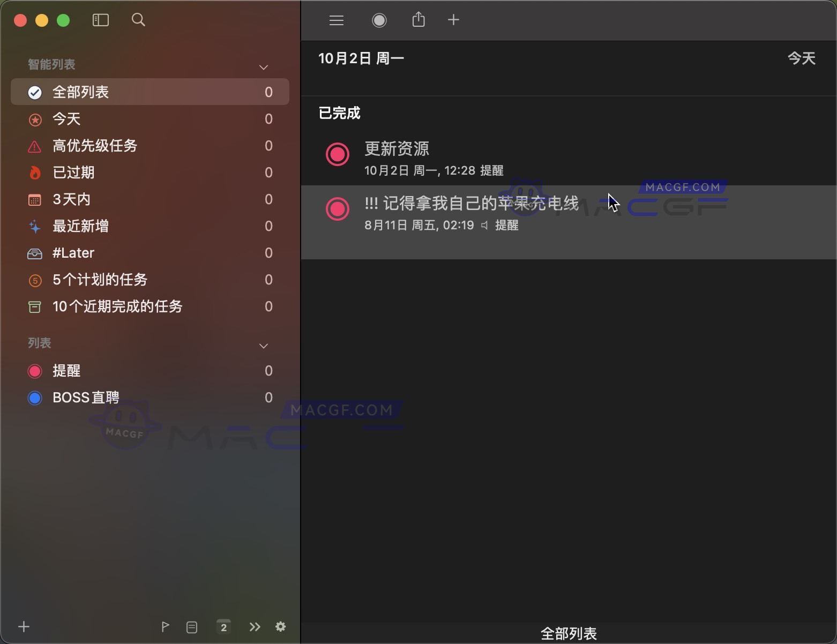The image size is (837, 644).
Task: Click the record circle icon in top toolbar
Action: [x=379, y=20]
